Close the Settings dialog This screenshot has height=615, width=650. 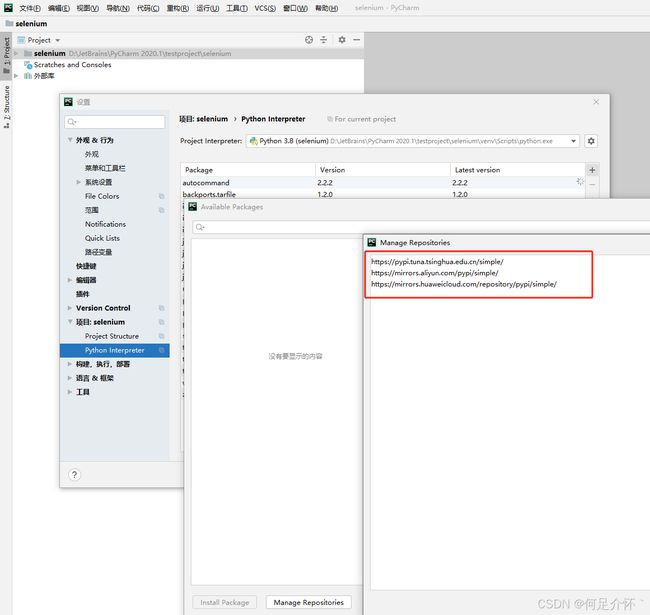click(596, 102)
